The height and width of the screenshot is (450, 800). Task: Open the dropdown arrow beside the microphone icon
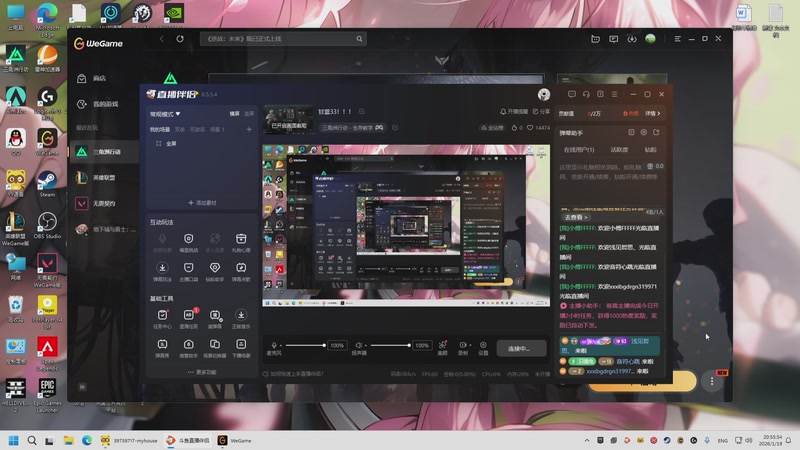(x=281, y=345)
